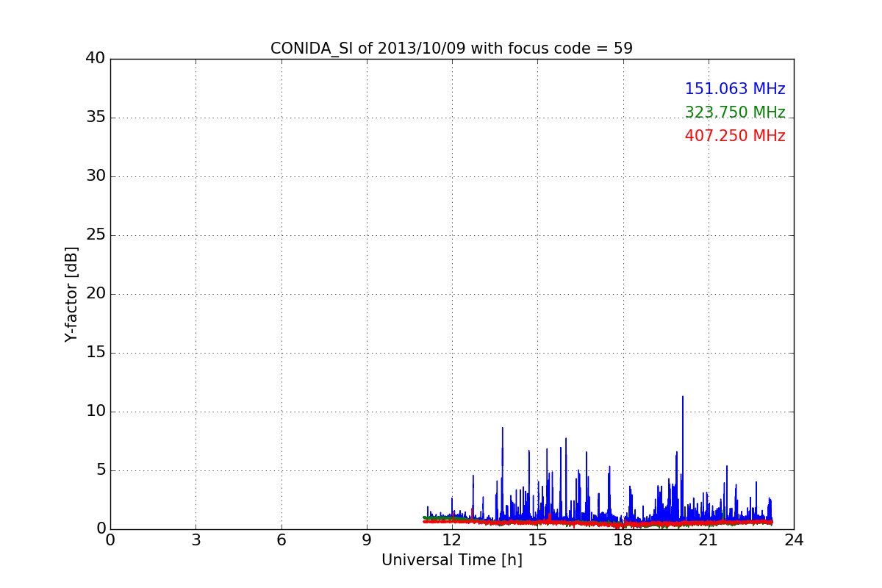882x588 pixels.
Task: Select the red 407.250 MHz legend label
Action: tap(735, 136)
